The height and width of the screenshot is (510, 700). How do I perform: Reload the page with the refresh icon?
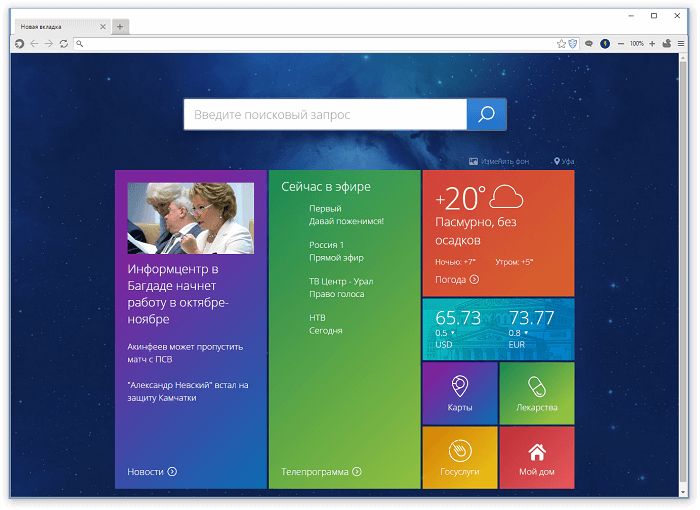pos(64,44)
